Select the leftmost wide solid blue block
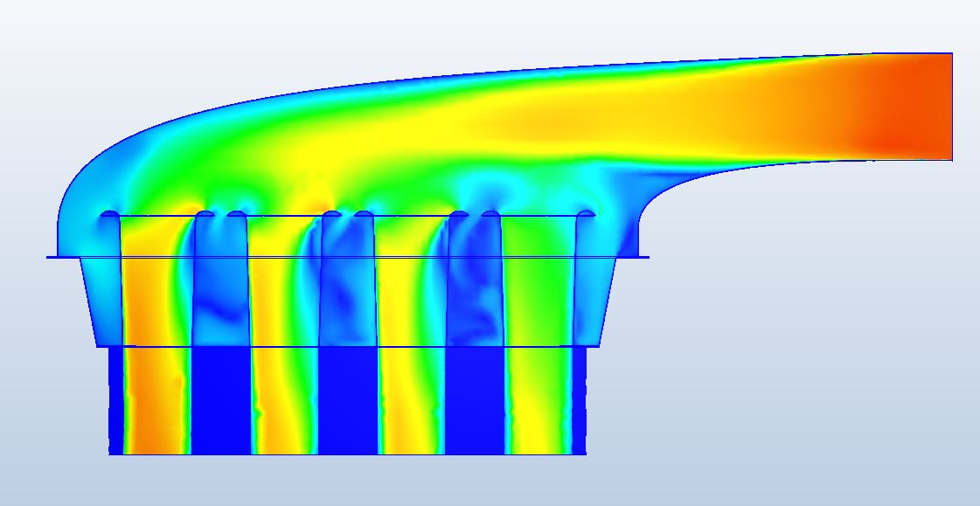The image size is (980, 506). click(x=220, y=400)
